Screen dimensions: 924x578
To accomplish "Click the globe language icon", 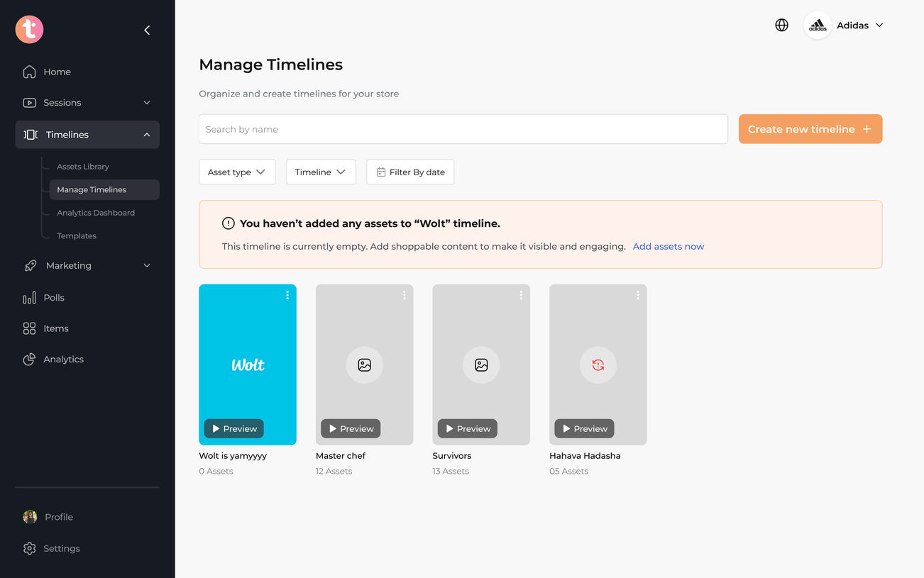I will tap(781, 26).
